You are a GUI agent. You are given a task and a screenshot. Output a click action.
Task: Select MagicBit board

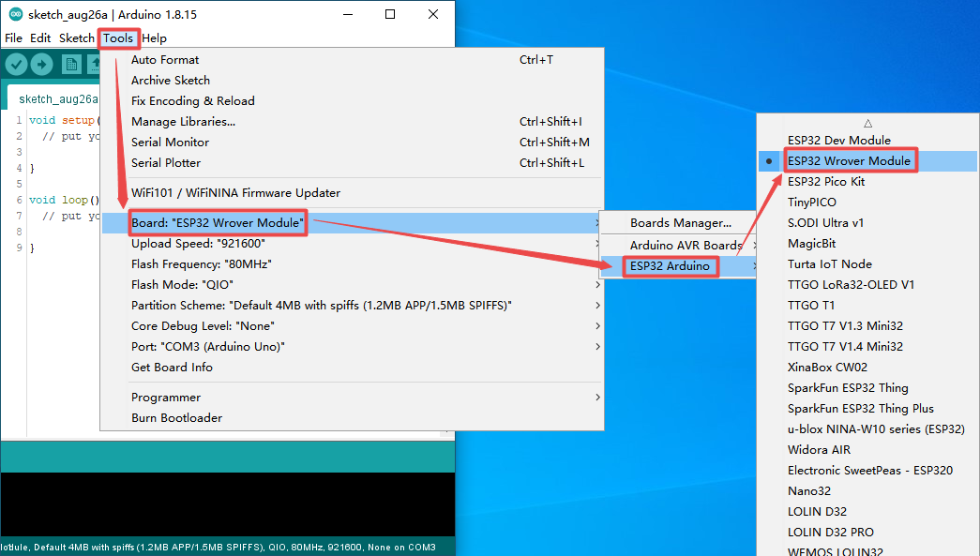pos(867,244)
